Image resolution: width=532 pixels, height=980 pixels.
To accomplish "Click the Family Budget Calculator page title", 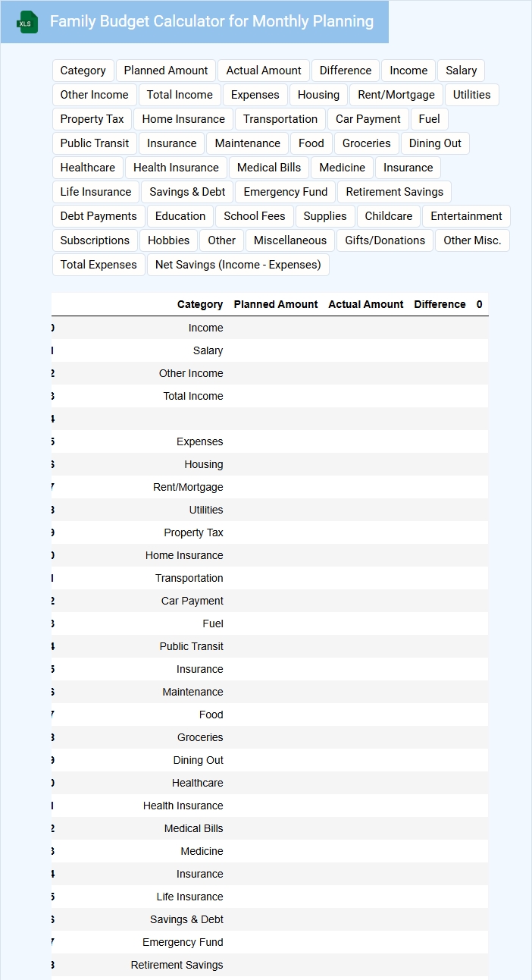I will (211, 21).
